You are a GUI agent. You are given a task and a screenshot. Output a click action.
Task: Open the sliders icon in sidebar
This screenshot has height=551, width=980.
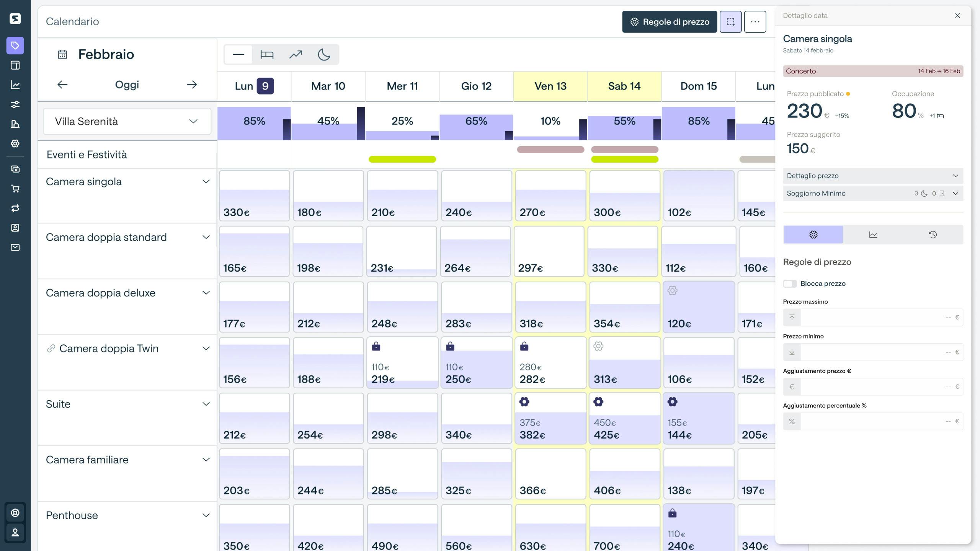[15, 104]
